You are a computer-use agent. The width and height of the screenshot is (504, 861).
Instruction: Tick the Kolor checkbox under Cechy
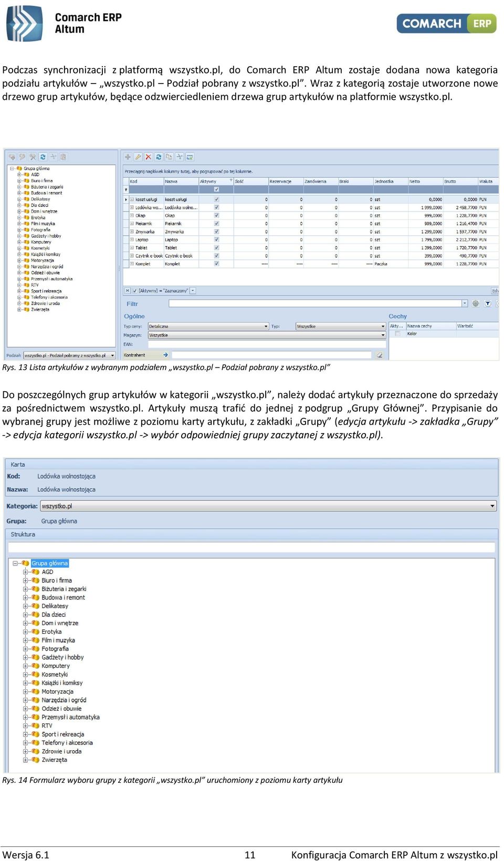pos(397,333)
